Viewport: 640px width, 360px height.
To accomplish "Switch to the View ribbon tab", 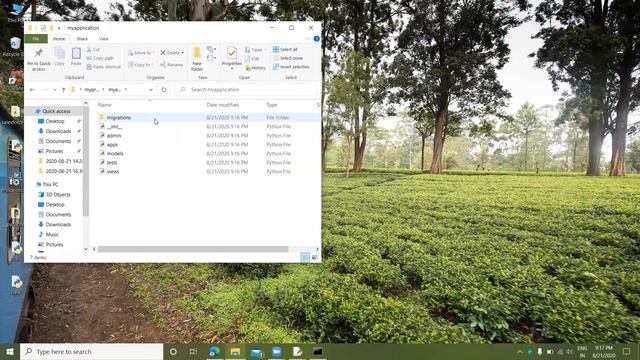I will tap(104, 39).
